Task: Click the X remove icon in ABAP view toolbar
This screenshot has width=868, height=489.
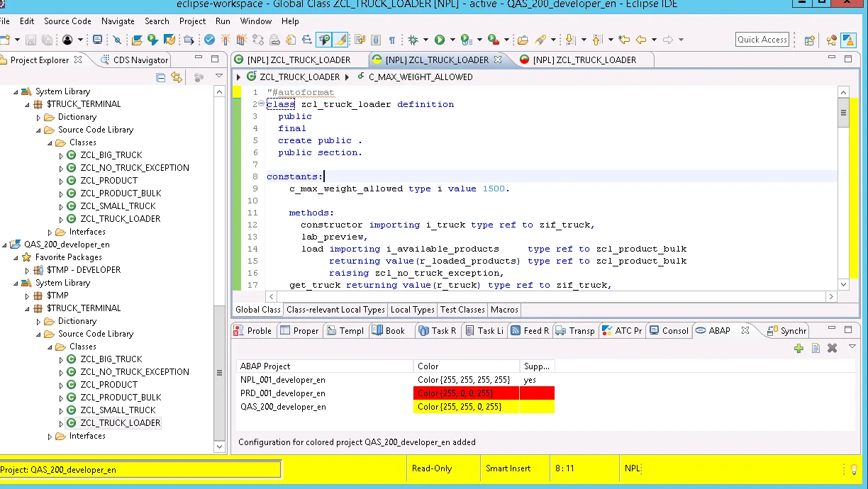Action: 833,348
